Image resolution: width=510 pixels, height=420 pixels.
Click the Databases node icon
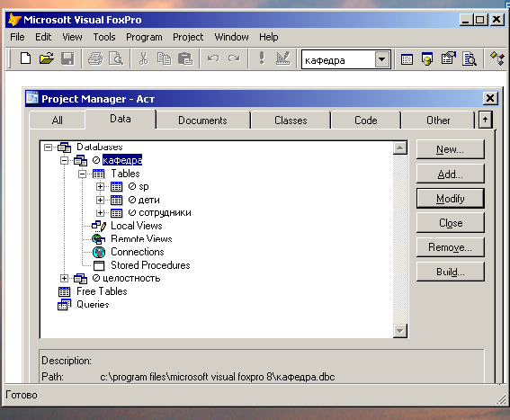(65, 147)
